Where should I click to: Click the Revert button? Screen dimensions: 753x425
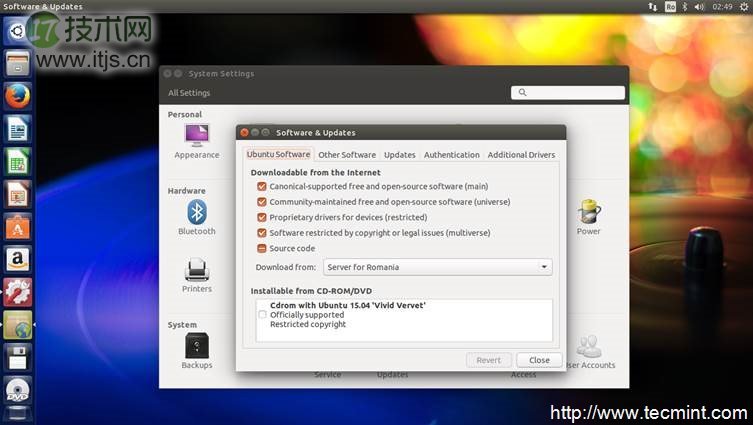click(488, 360)
